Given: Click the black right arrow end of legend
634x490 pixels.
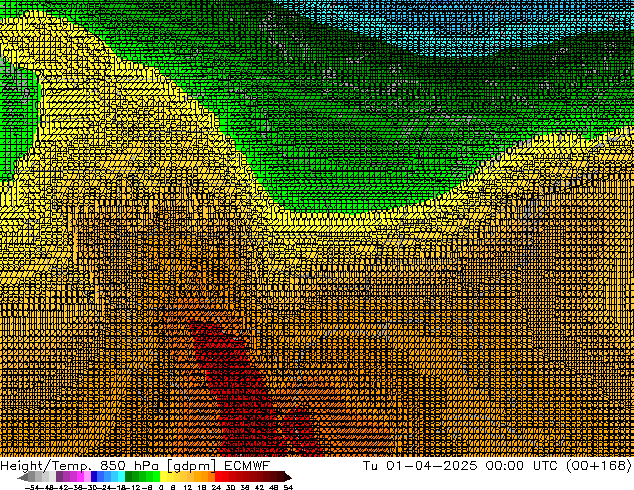Looking at the screenshot, I should [x=288, y=476].
